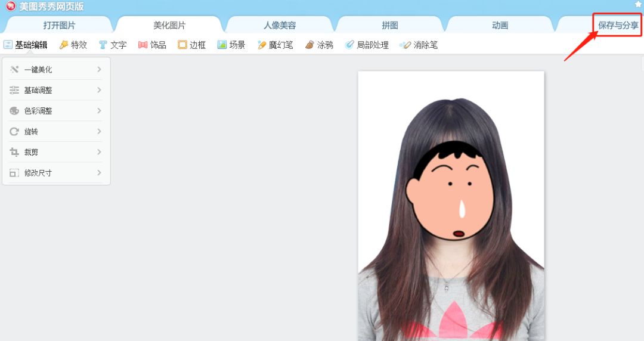Click the 色彩调整 palette icon
The image size is (644, 341).
coord(14,111)
